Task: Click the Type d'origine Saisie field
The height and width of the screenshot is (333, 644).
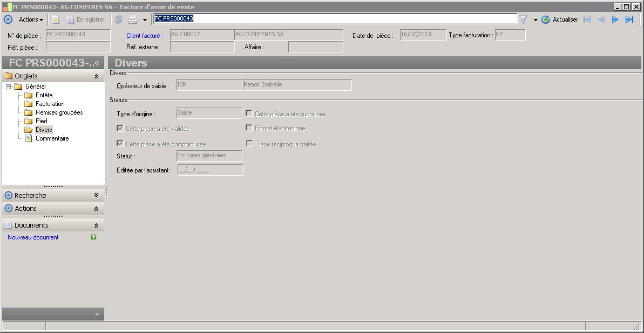Action: pyautogui.click(x=209, y=113)
